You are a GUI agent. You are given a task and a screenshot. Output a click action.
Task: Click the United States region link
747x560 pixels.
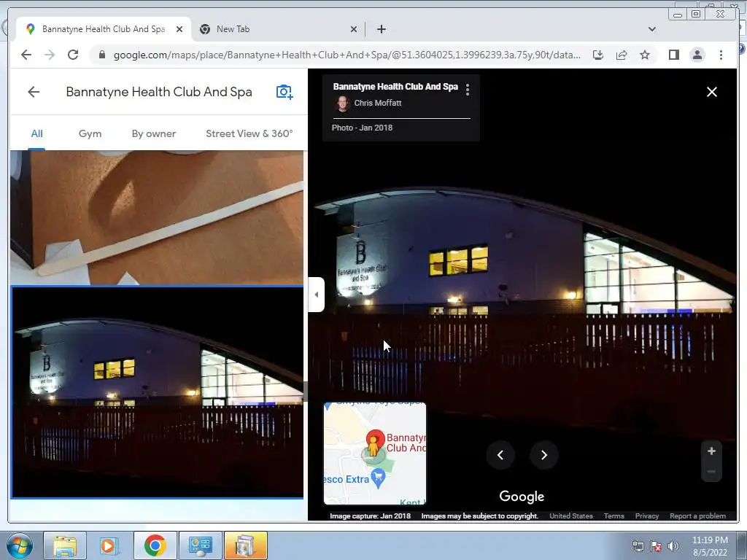(570, 516)
